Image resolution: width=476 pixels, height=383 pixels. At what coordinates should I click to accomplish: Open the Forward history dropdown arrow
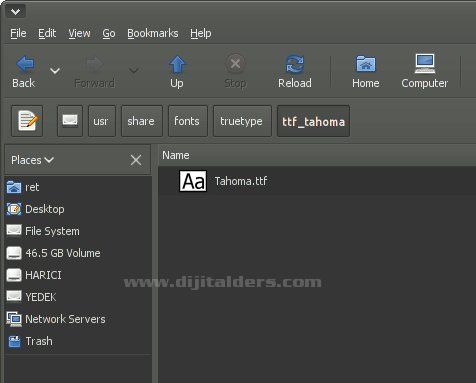click(x=134, y=70)
